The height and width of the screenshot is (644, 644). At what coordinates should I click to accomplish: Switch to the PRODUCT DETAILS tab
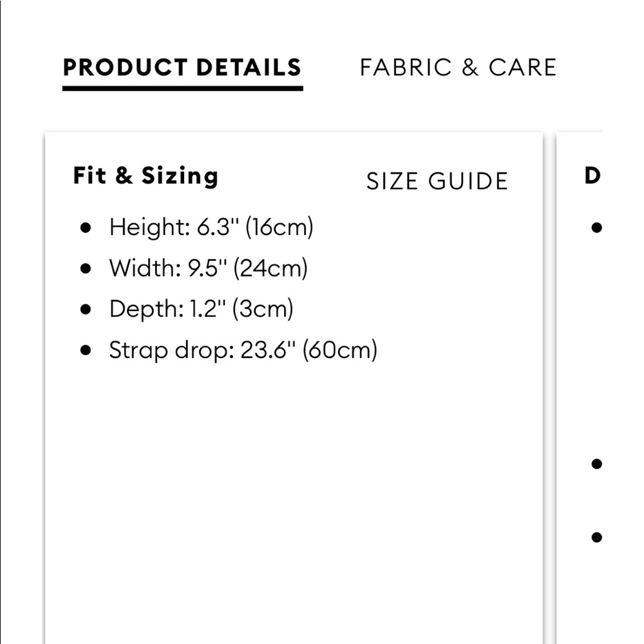point(182,68)
